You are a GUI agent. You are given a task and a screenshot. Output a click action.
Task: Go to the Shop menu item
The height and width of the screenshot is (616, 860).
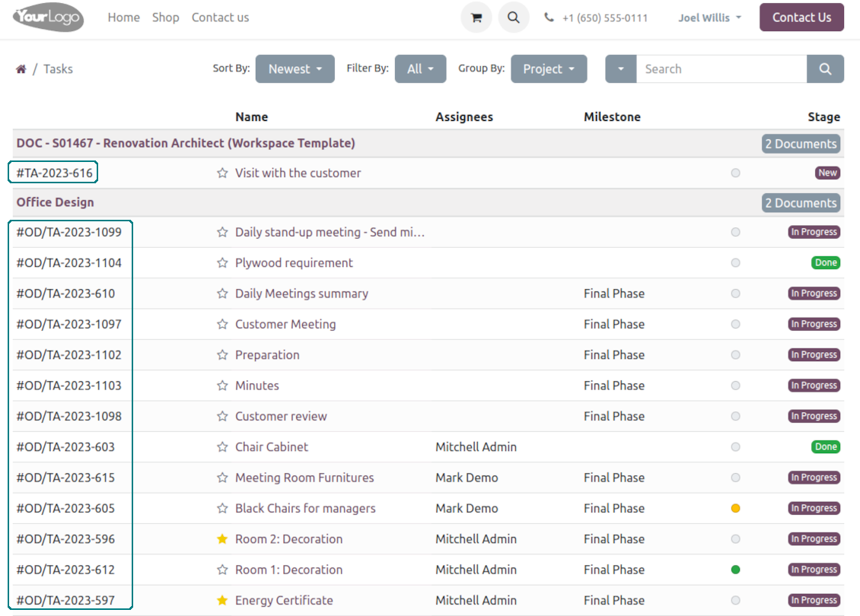pos(165,17)
